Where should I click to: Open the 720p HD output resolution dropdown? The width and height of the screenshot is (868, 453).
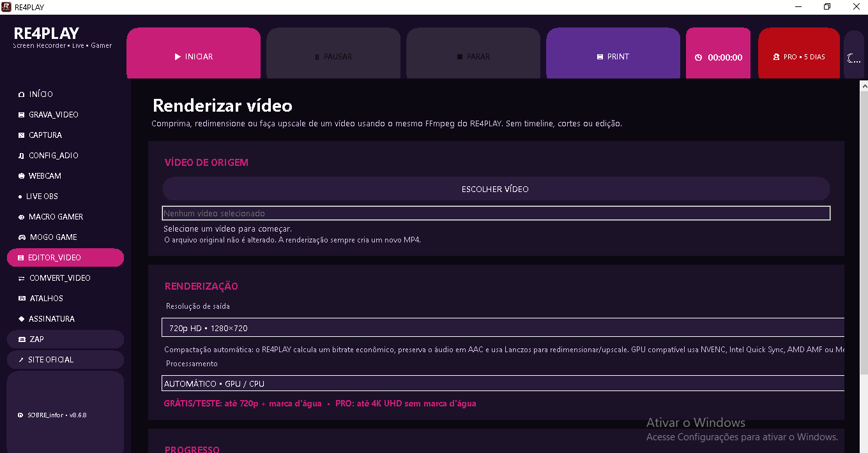tap(503, 328)
